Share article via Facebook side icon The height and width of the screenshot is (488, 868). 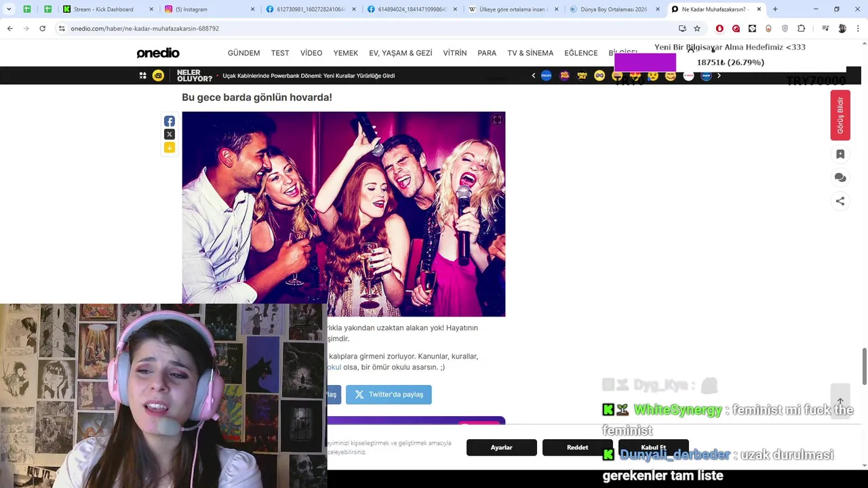170,121
